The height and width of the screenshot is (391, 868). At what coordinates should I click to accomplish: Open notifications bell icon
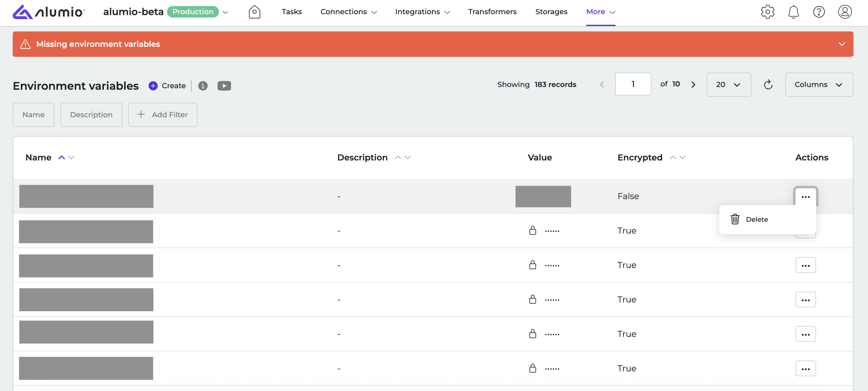point(793,12)
